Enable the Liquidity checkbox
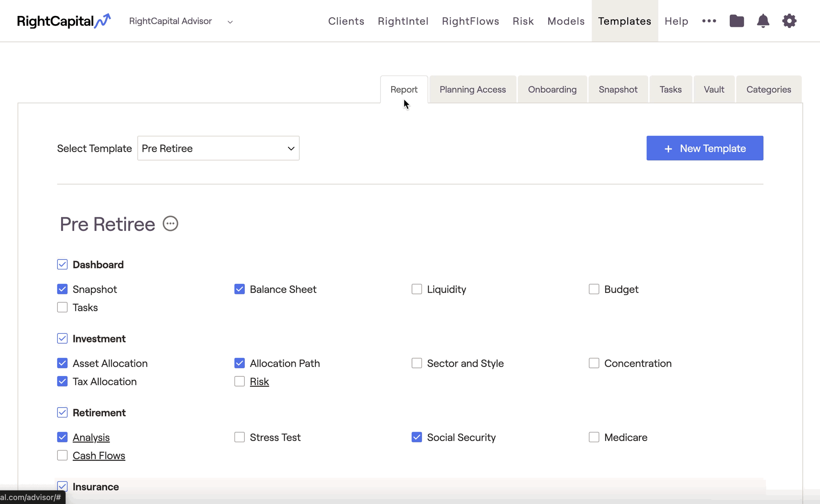Image resolution: width=820 pixels, height=504 pixels. [417, 289]
